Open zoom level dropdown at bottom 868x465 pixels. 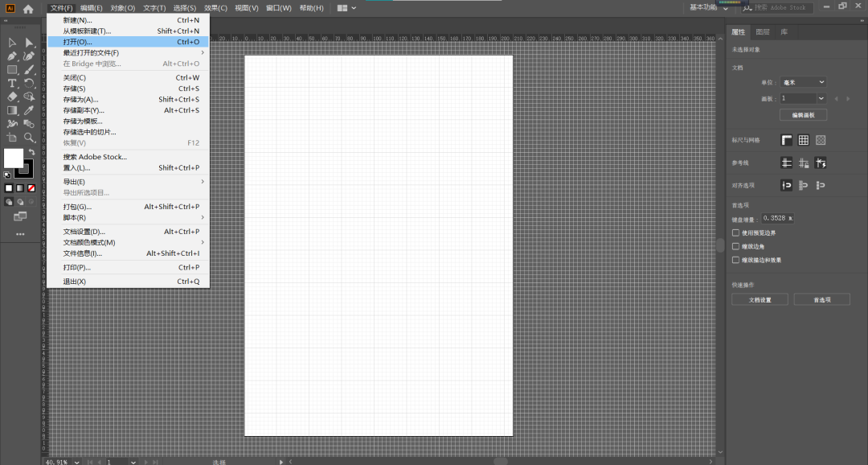click(x=76, y=462)
